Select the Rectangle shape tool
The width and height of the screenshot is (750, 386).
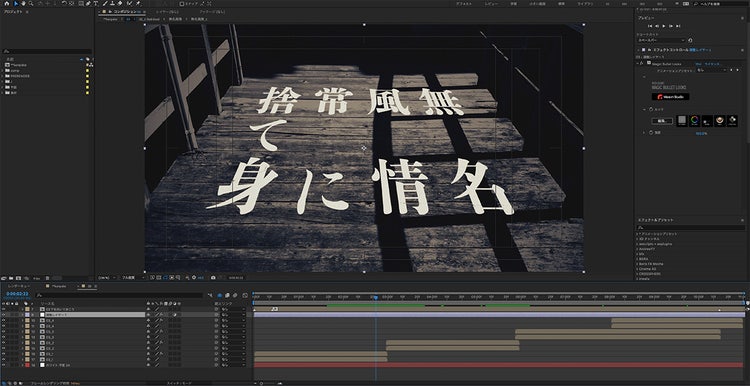click(81, 3)
